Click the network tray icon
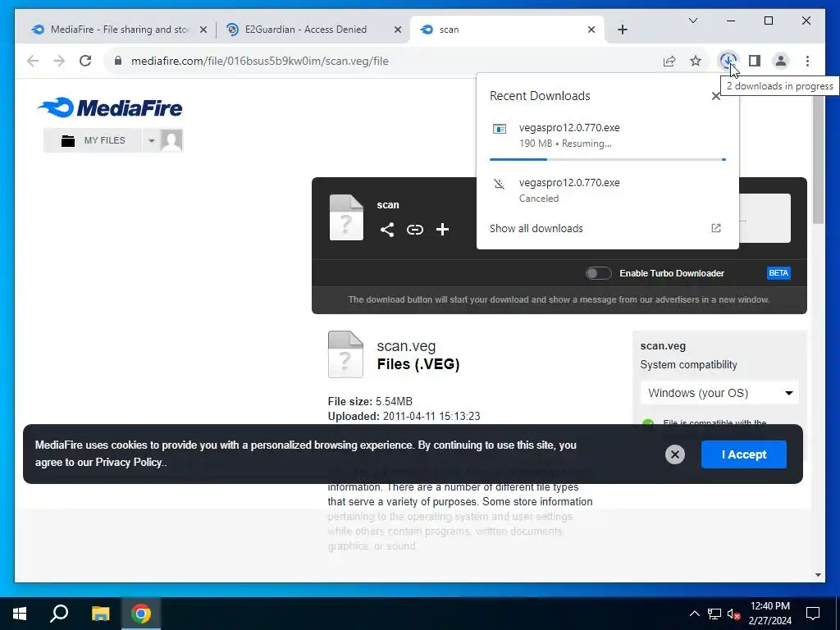840x630 pixels. [x=714, y=614]
